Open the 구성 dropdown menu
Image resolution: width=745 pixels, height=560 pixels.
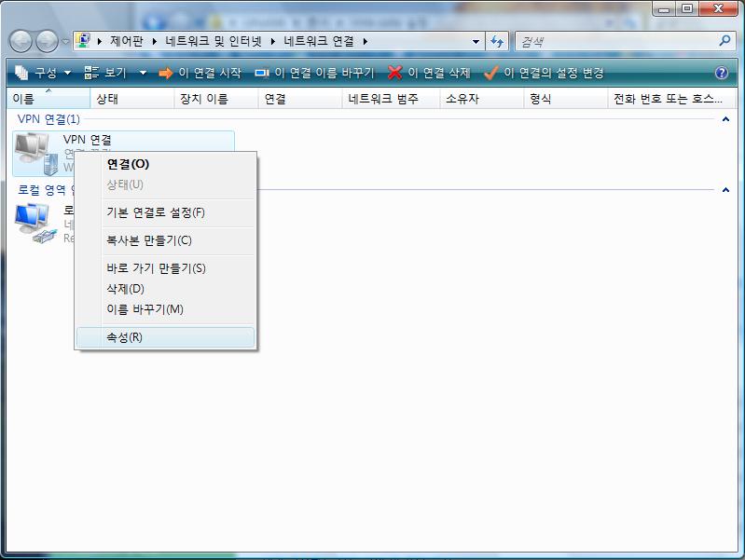pyautogui.click(x=43, y=73)
